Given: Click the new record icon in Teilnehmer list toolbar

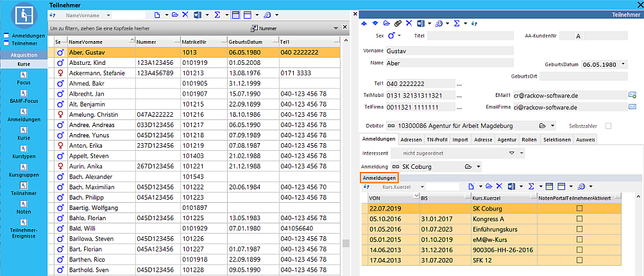Looking at the screenshot, I should click(157, 15).
